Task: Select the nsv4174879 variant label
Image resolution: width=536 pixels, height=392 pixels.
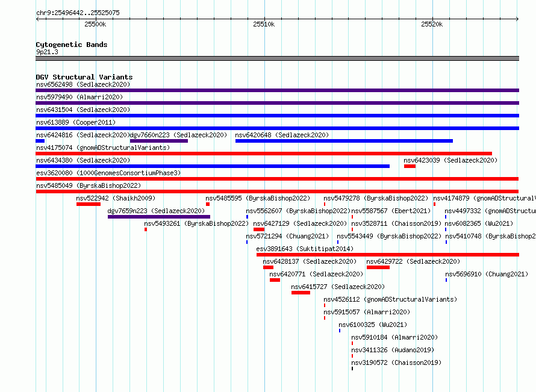Action: pos(484,198)
